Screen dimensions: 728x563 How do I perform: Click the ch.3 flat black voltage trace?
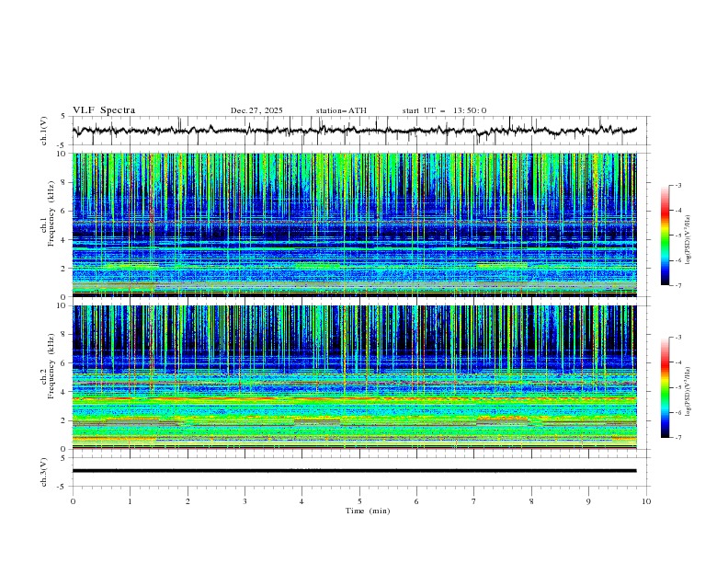coord(355,471)
